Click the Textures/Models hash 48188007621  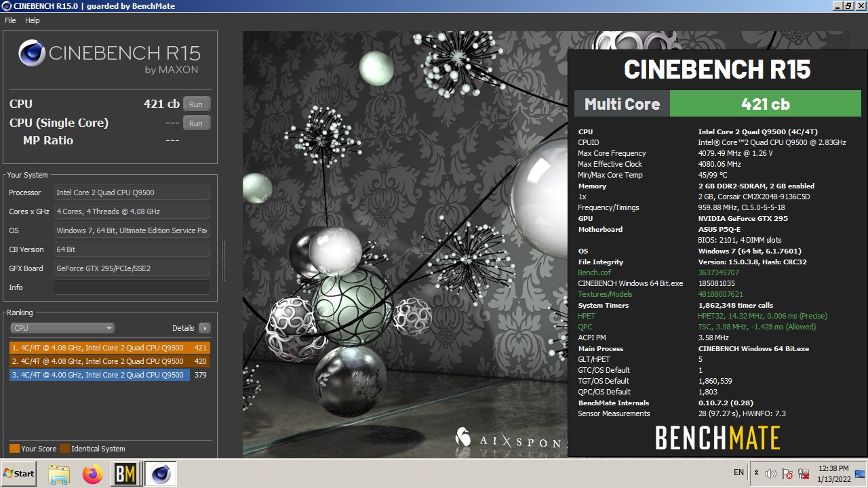[x=721, y=294]
